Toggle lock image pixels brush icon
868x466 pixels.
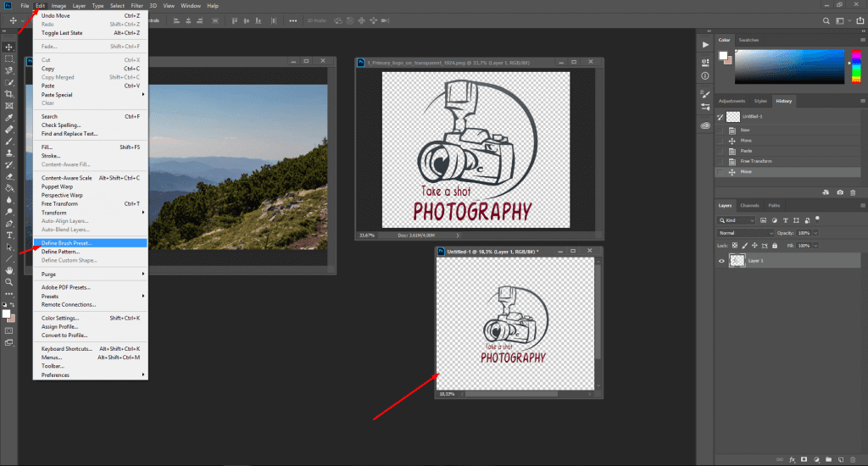coord(744,245)
